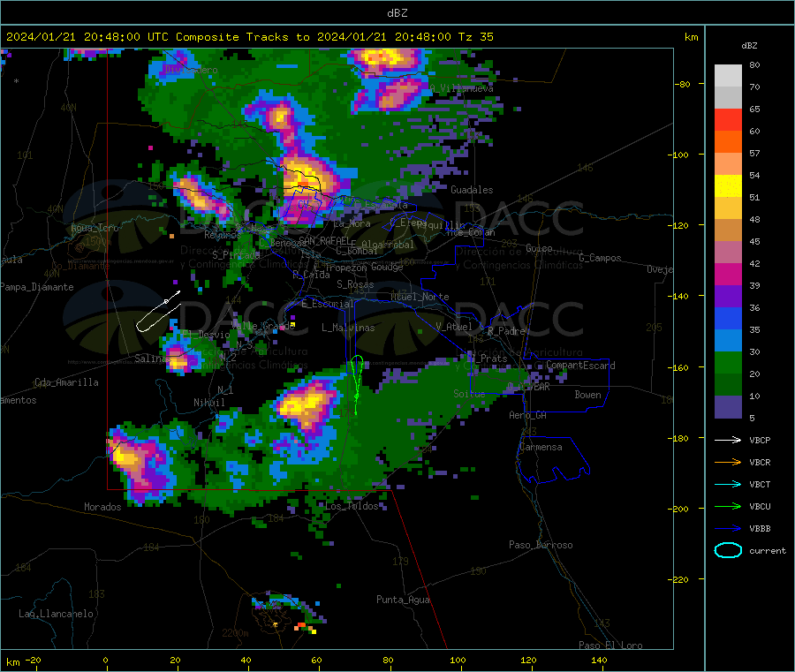Click the dark green 10 dBZ color swatch

pos(728,385)
